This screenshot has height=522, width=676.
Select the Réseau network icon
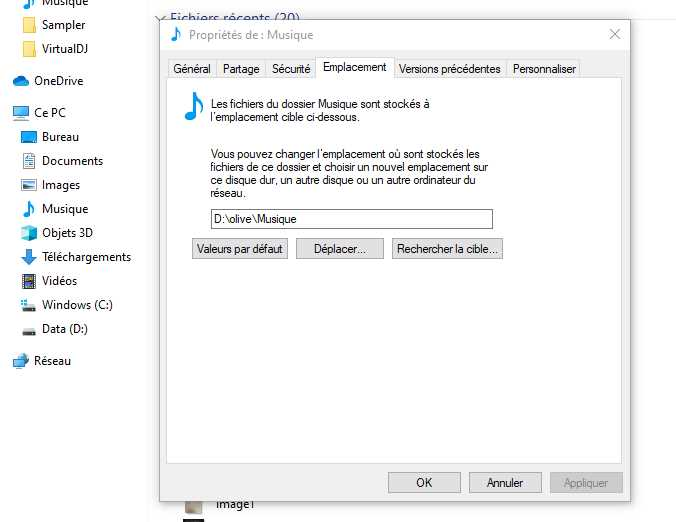pyautogui.click(x=21, y=361)
